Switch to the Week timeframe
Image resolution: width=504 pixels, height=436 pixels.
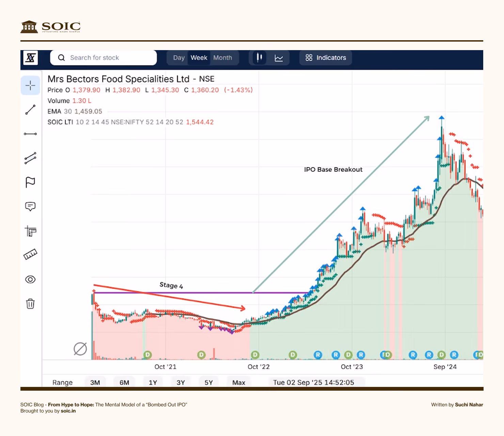tap(199, 58)
